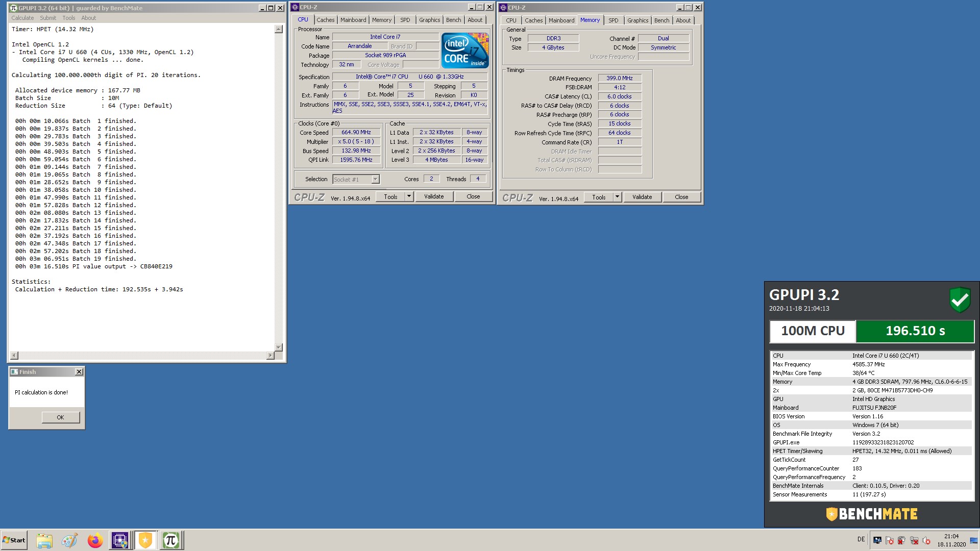Switch to CPU-Z via its taskbar icon
Image resolution: width=980 pixels, height=551 pixels.
point(120,540)
